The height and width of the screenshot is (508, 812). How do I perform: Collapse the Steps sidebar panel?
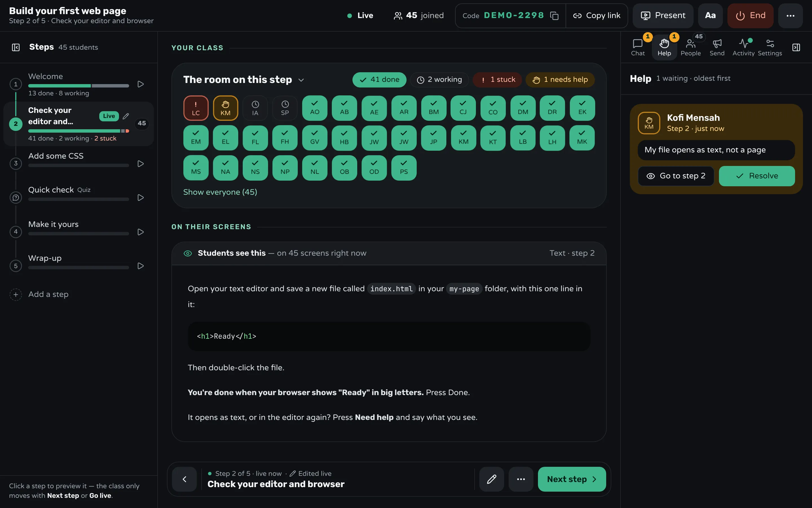pos(16,47)
